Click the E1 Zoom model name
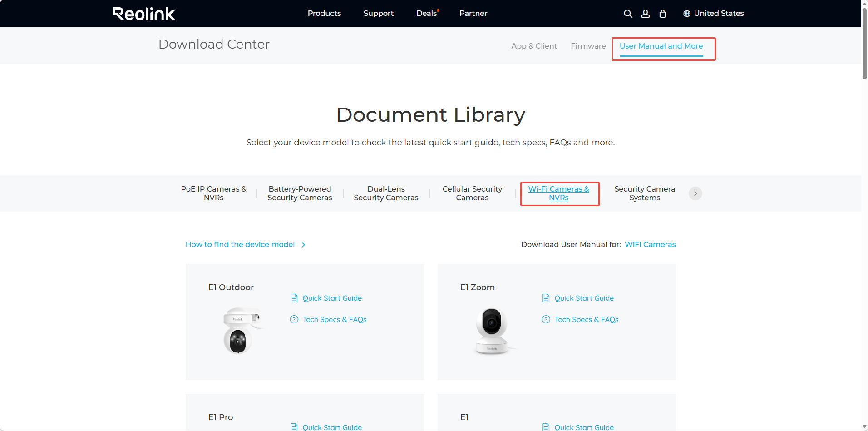This screenshot has width=868, height=431. coord(477,287)
